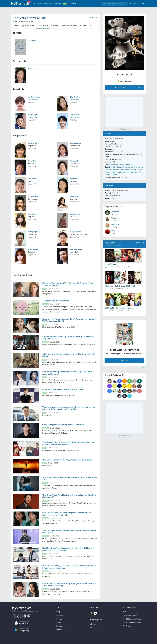Skip the Odd-One-Out quiz
This screenshot has width=157, height=644.
coord(144,367)
